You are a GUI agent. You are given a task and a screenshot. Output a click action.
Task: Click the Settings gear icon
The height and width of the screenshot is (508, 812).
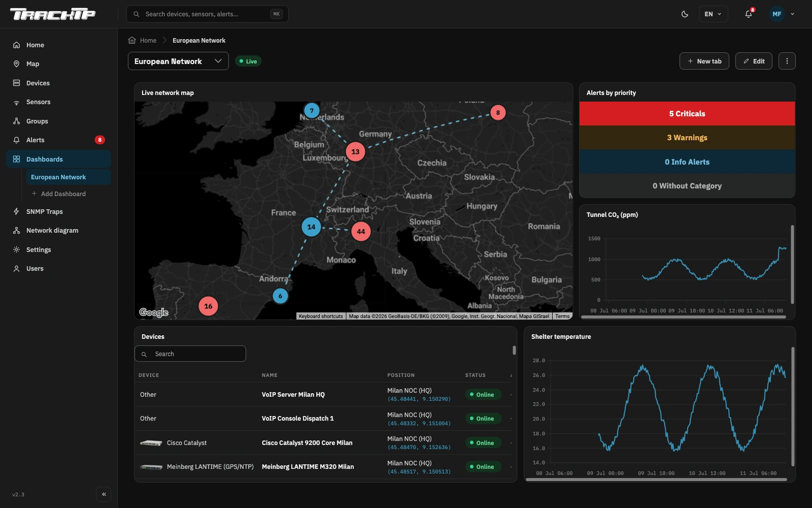[16, 249]
